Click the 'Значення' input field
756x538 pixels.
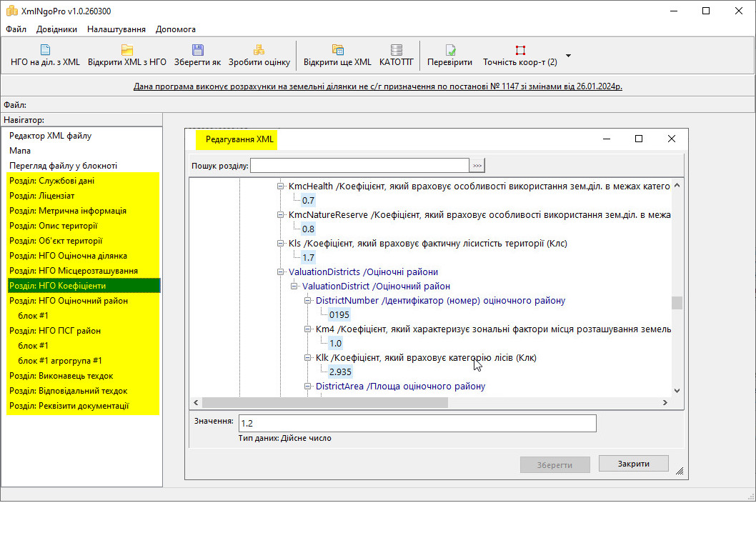(x=417, y=424)
